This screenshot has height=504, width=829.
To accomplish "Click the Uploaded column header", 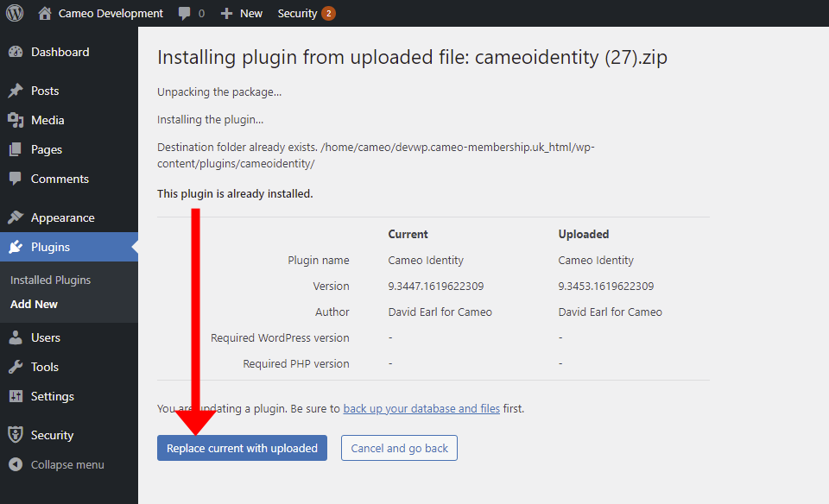I will 584,234.
